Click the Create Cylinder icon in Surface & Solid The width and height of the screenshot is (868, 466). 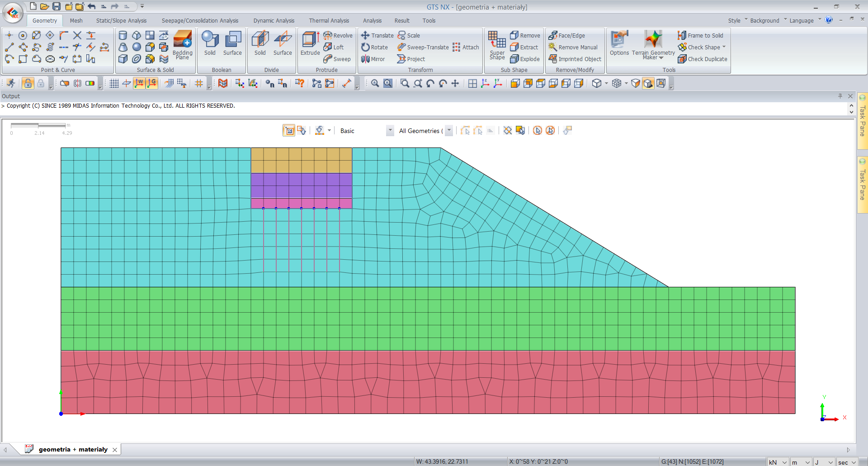pyautogui.click(x=123, y=35)
